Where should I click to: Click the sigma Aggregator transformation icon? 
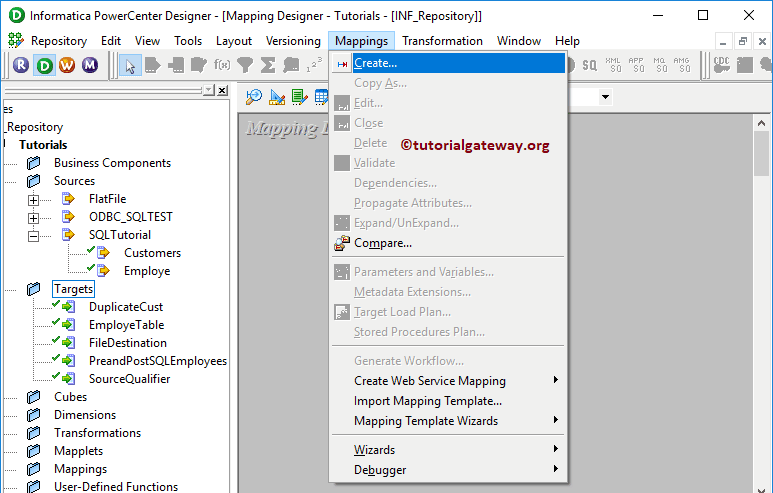coord(268,65)
